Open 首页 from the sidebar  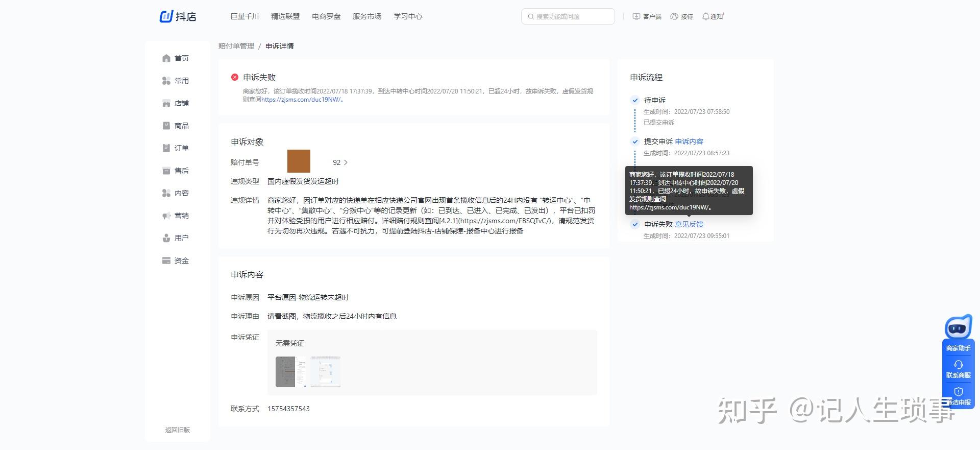click(176, 58)
